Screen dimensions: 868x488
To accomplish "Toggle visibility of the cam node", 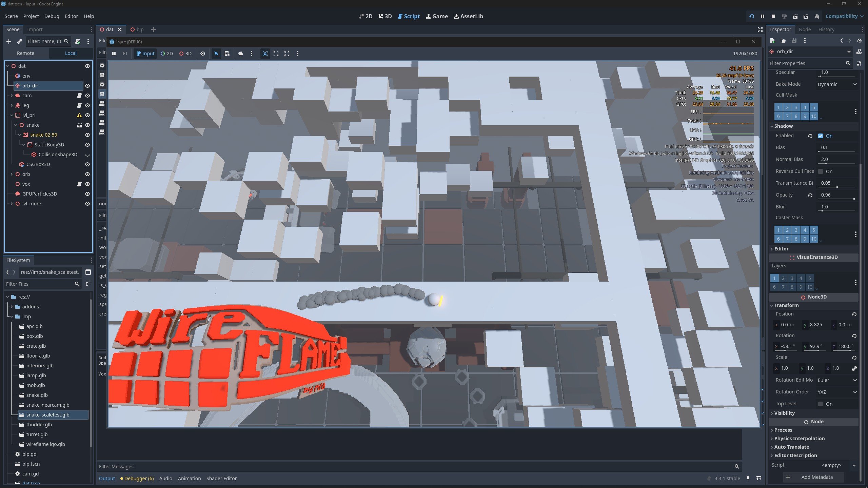I will pos(87,96).
